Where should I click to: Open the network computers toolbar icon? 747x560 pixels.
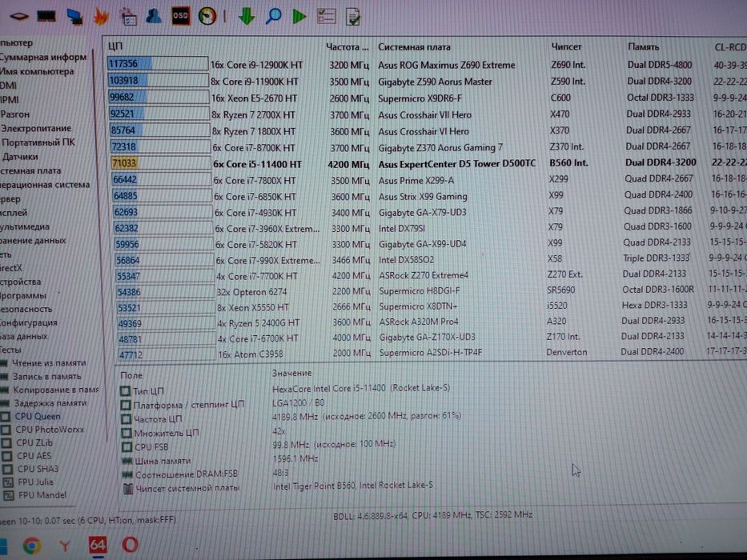pyautogui.click(x=74, y=17)
